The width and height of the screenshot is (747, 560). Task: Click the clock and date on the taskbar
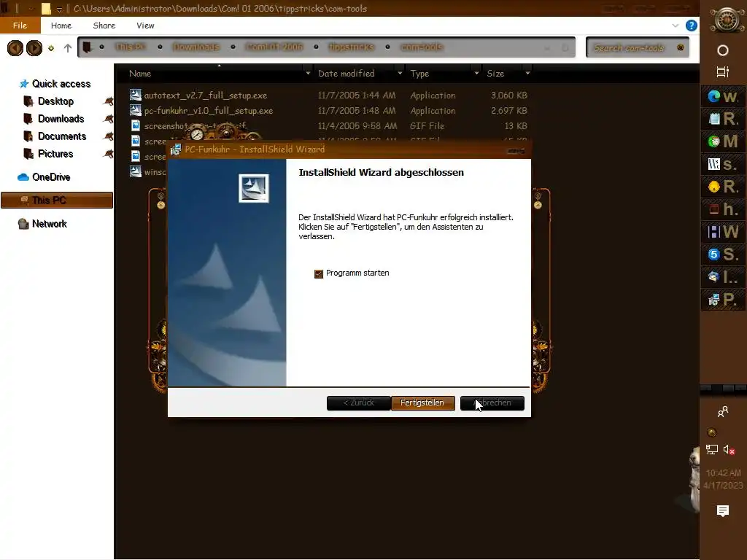[723, 479]
